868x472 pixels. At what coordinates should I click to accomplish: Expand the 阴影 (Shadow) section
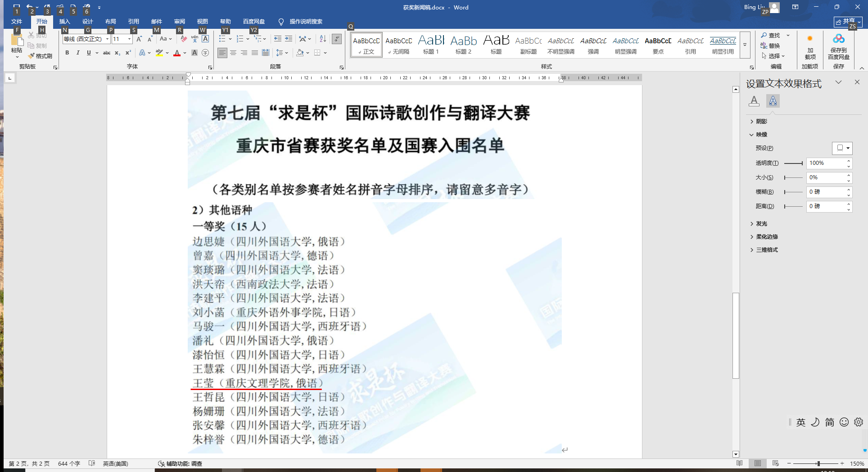coord(761,121)
